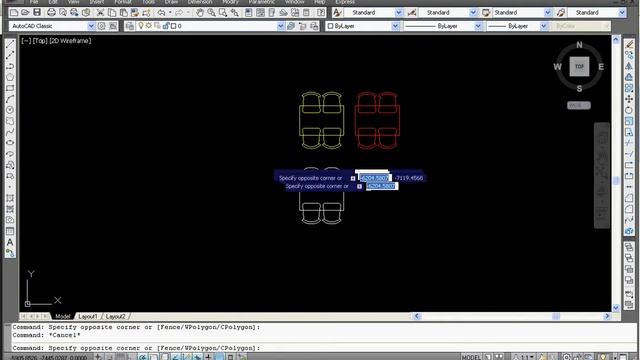Click the Text Style icon

tap(337, 13)
